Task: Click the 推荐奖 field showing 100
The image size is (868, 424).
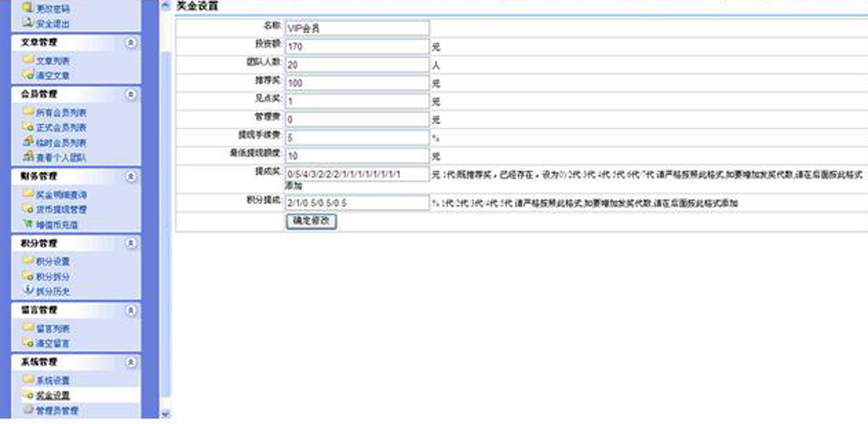Action: [358, 83]
